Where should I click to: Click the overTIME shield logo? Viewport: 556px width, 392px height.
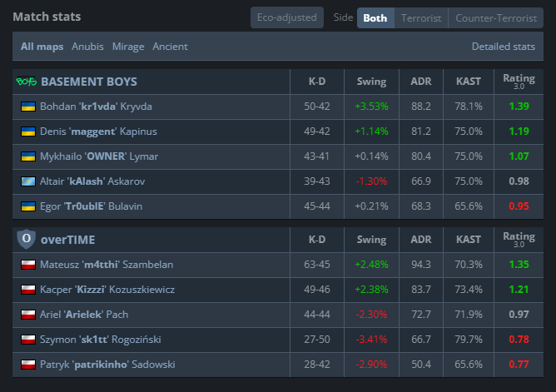click(x=27, y=239)
